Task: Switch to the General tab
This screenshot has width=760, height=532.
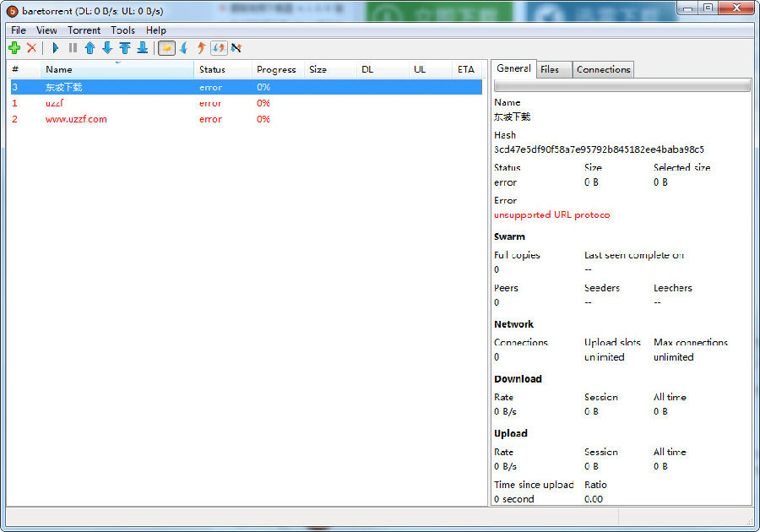Action: (513, 68)
